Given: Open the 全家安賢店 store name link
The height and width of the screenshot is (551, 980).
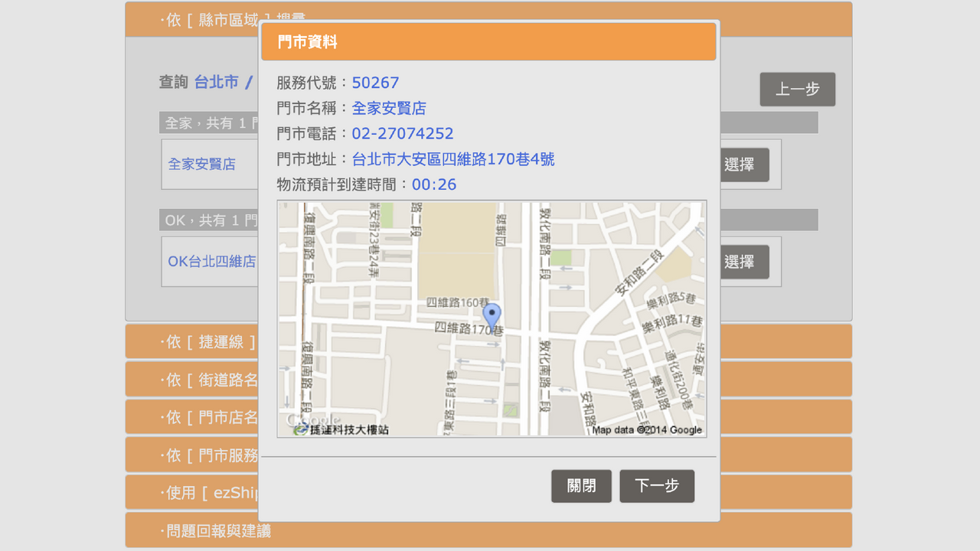Looking at the screenshot, I should click(x=390, y=108).
